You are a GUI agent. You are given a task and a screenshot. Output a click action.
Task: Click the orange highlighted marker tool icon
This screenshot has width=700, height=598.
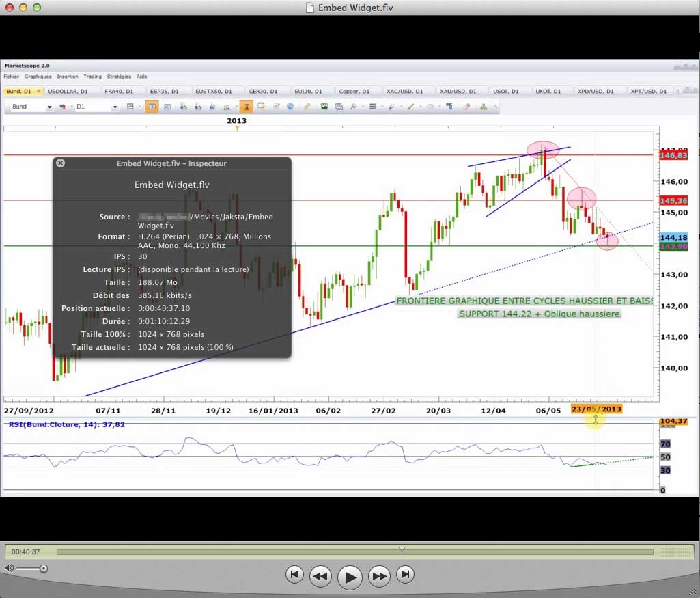click(246, 107)
